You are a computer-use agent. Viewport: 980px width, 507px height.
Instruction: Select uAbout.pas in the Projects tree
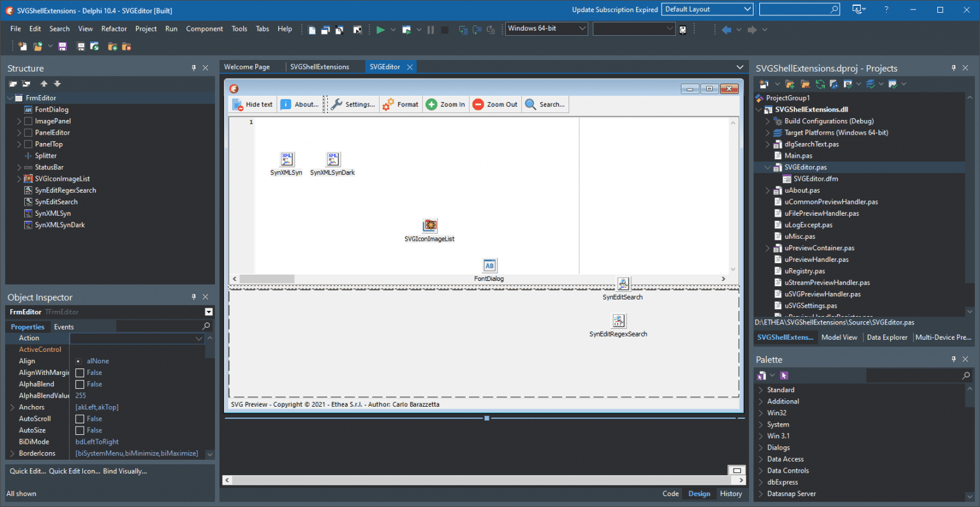802,190
